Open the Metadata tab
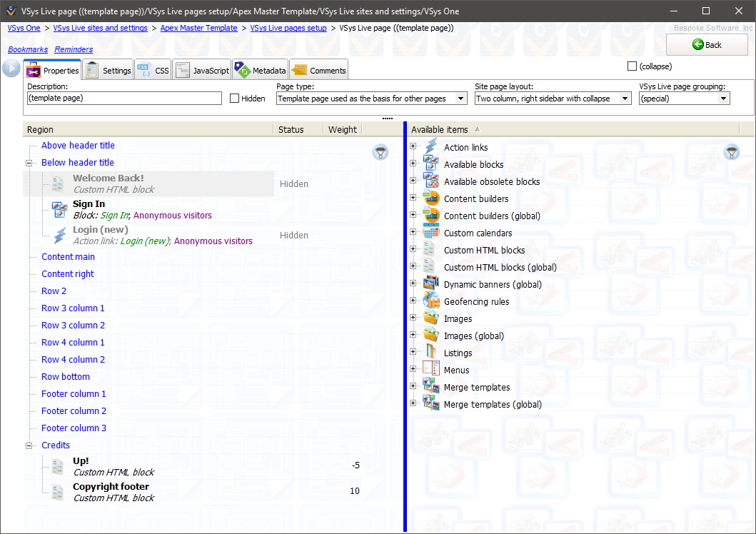The image size is (756, 534). (261, 70)
